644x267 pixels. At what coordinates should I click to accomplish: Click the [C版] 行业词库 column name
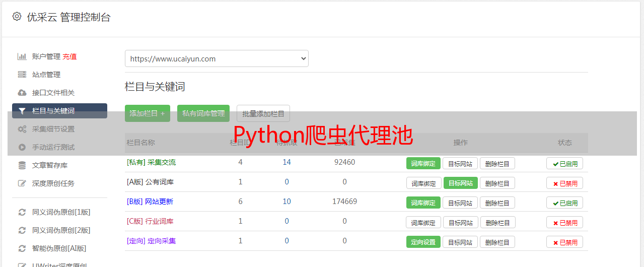click(150, 221)
